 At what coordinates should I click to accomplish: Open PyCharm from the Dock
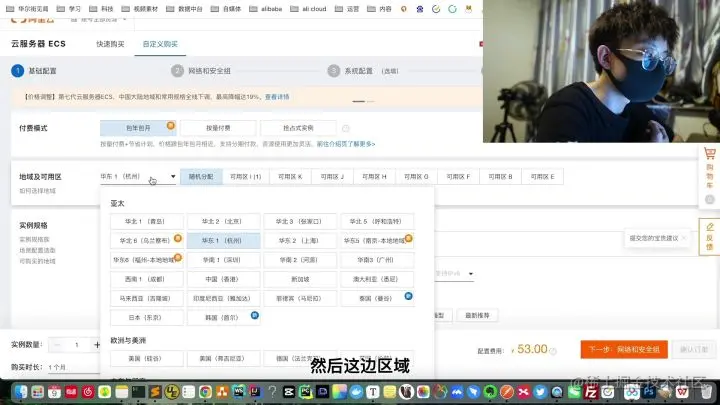(306, 392)
